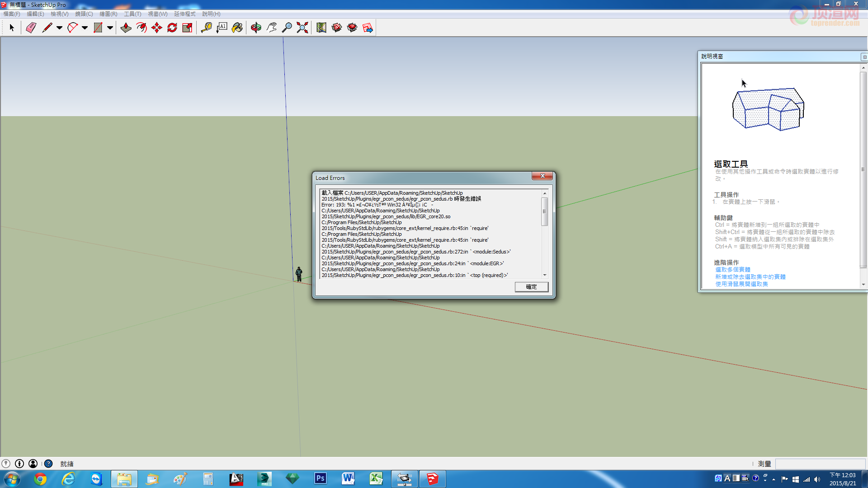Open the 使用滑鼠展開選取集 link
This screenshot has height=488, width=868.
tap(742, 284)
